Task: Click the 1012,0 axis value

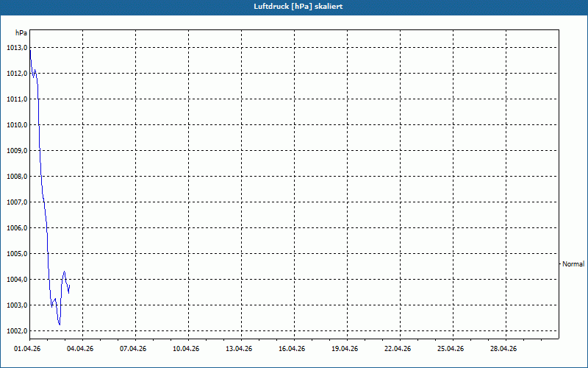Action: point(17,73)
